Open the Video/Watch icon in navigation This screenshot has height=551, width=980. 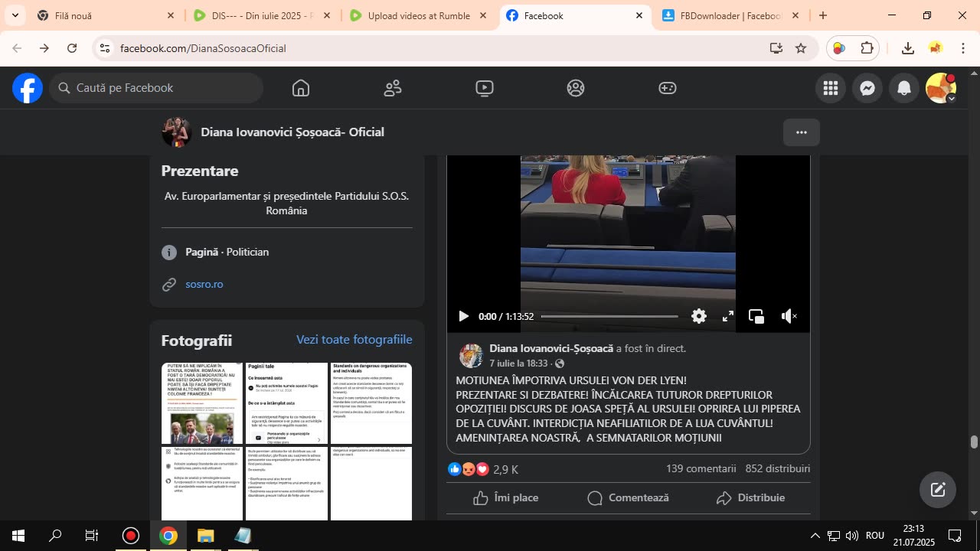484,88
